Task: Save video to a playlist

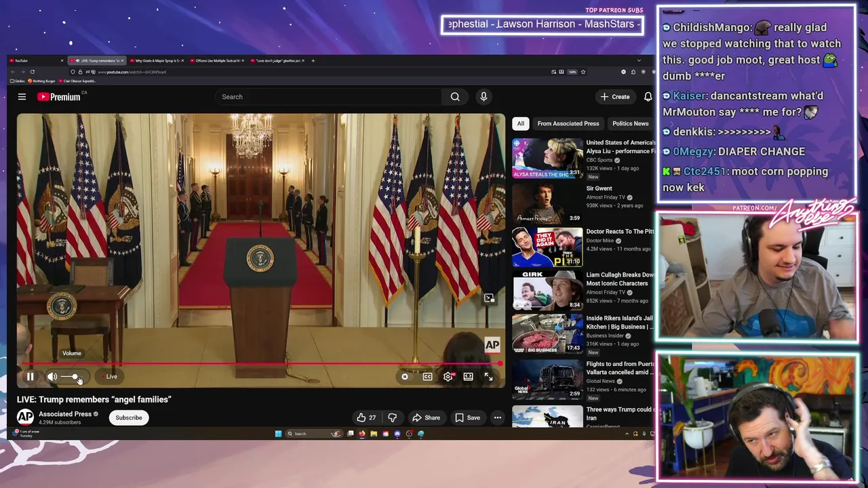Action: 467,418
